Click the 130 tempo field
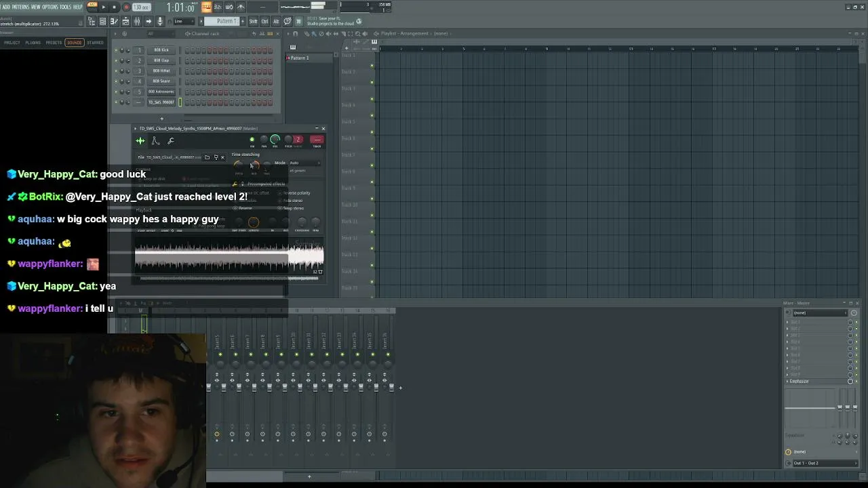The height and width of the screenshot is (488, 868). coord(141,7)
